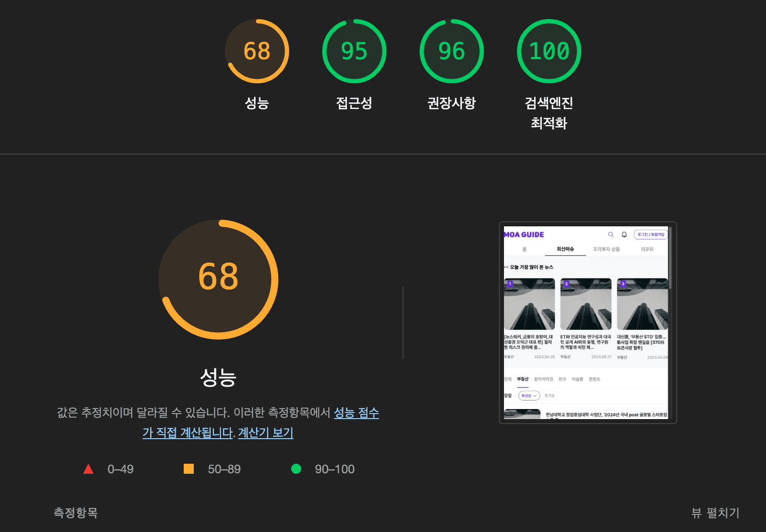Click the 측정항목 section heading
This screenshot has width=766, height=532.
click(x=76, y=512)
